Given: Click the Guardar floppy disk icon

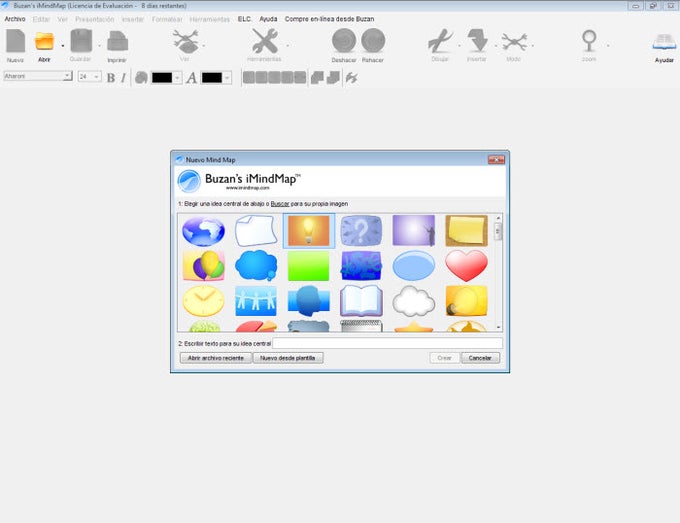Looking at the screenshot, I should coord(81,41).
